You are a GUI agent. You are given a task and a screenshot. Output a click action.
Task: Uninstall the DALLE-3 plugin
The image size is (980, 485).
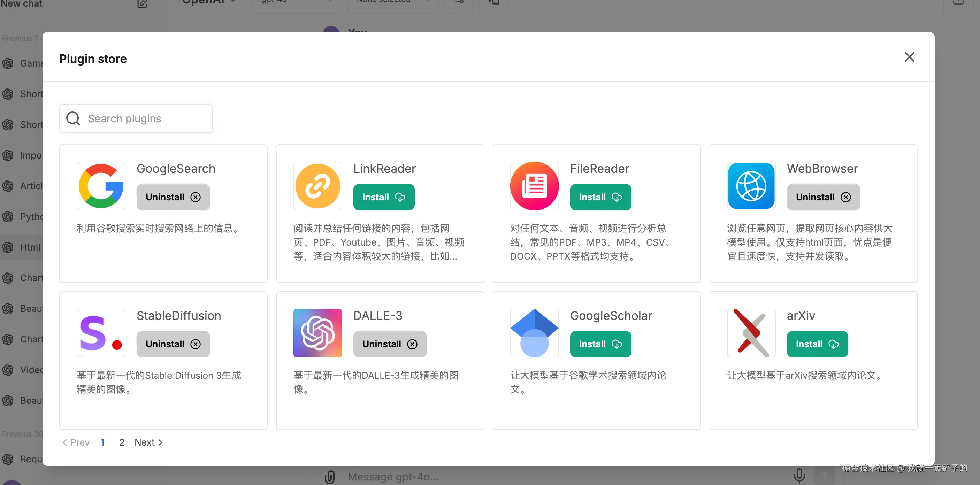click(x=390, y=344)
